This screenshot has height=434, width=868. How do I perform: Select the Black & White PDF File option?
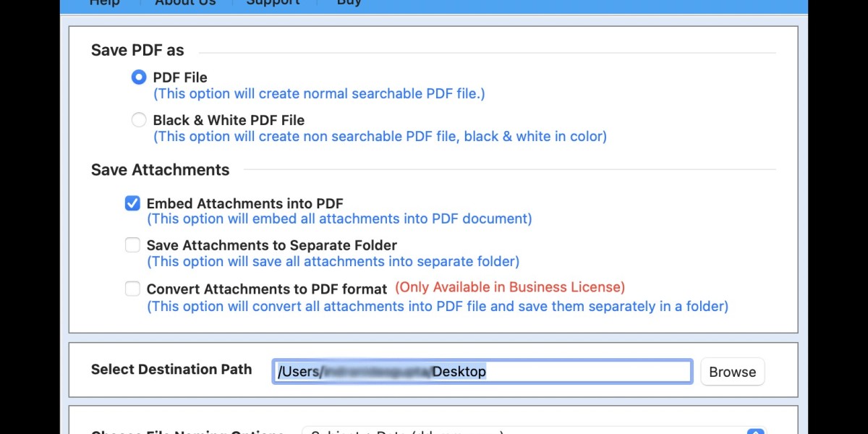click(138, 120)
